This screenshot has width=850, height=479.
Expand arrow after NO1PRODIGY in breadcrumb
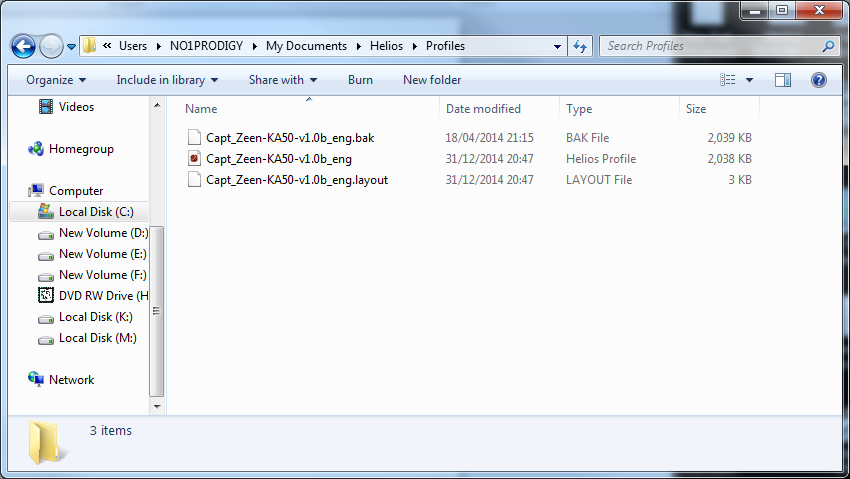(x=254, y=47)
